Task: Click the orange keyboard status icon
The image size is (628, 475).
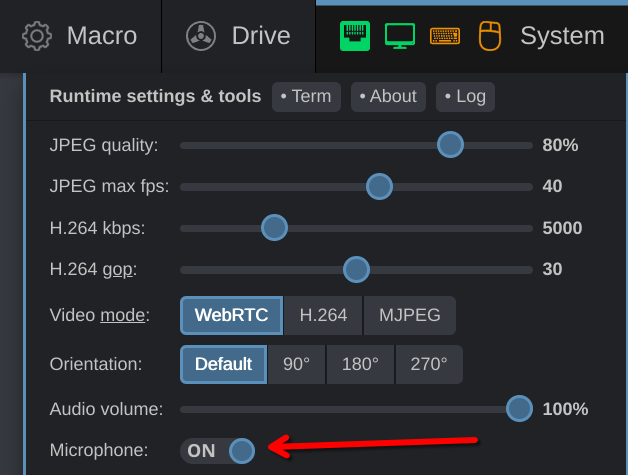Action: click(445, 36)
